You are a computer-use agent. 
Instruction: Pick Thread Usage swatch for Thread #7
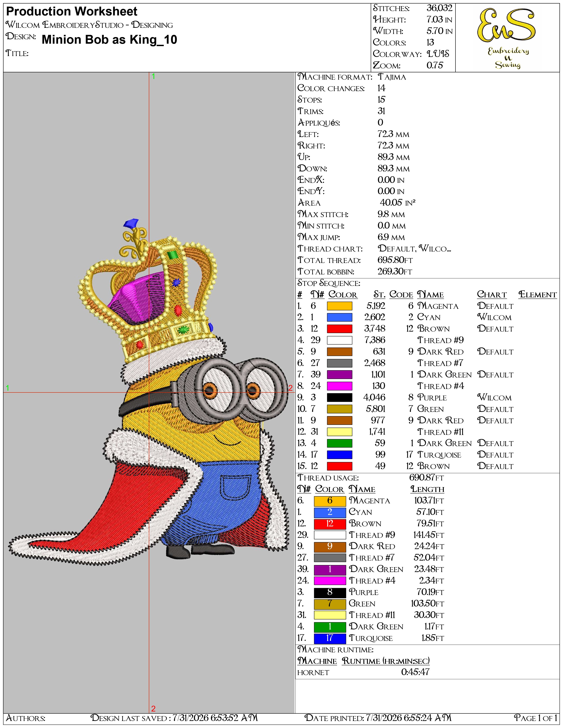point(330,558)
